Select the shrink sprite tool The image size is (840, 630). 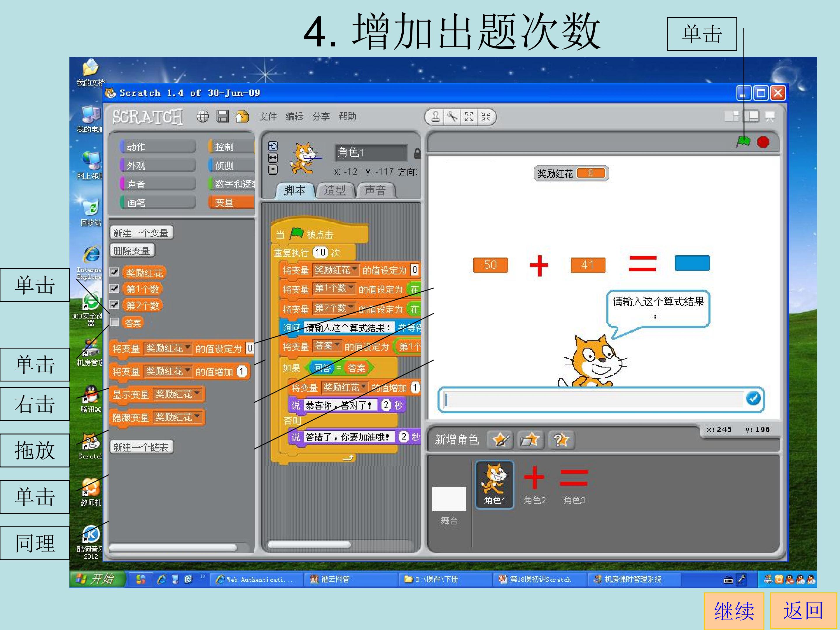(x=486, y=117)
